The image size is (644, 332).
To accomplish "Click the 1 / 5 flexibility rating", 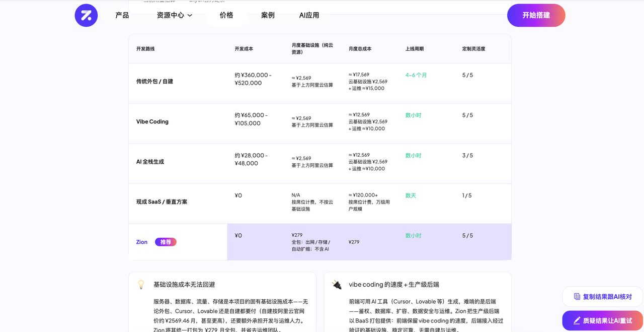I will tap(467, 195).
